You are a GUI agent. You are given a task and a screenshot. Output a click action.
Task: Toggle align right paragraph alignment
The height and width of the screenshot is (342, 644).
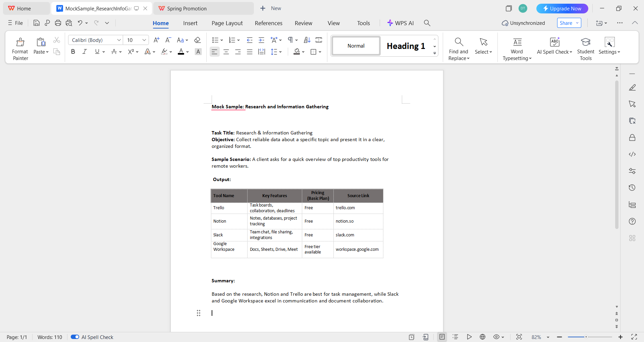click(x=238, y=52)
